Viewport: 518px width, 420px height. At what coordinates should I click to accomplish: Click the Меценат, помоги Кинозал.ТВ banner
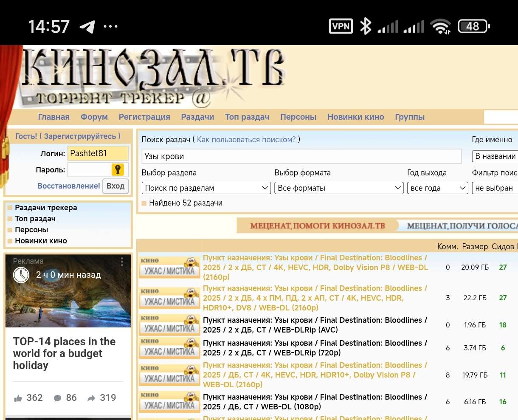[317, 226]
